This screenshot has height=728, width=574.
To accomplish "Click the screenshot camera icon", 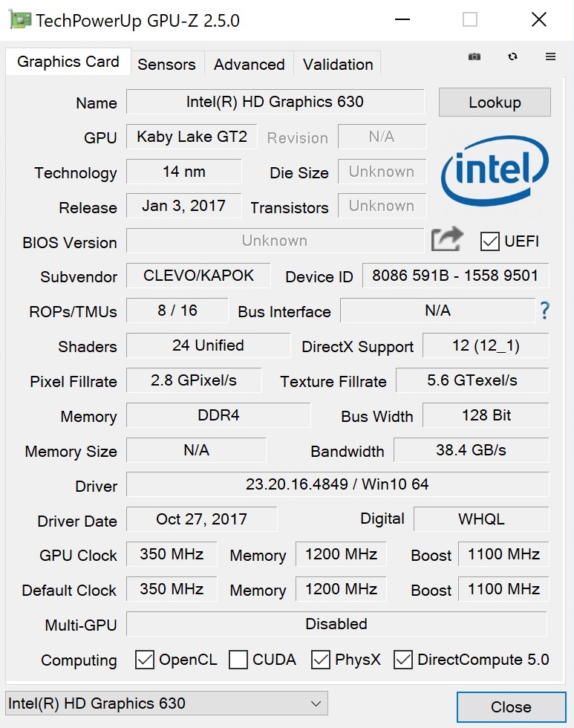I will tap(474, 57).
